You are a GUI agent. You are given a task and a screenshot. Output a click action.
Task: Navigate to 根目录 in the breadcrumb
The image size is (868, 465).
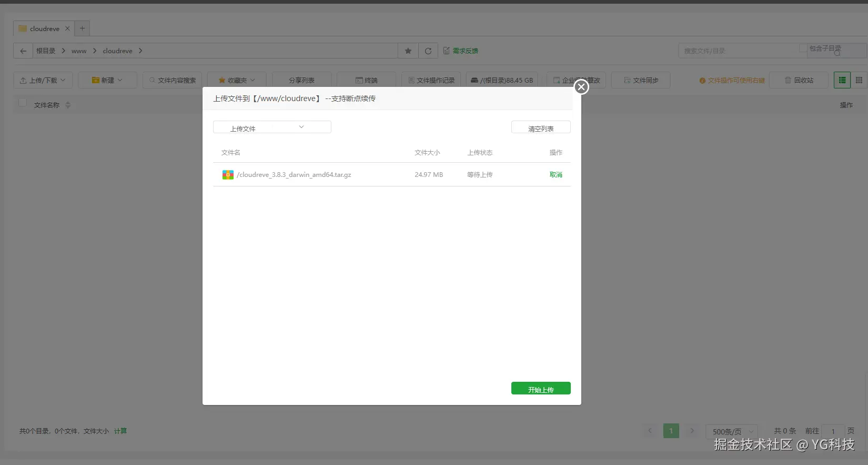46,51
